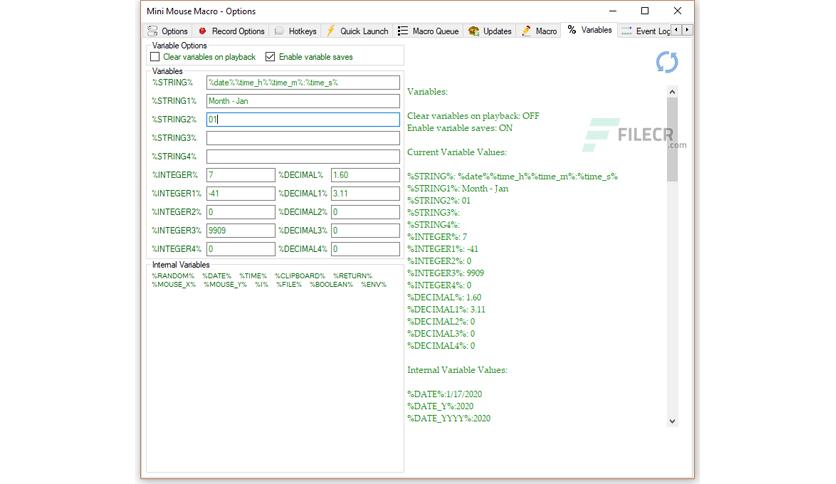Select the Variables tab
Viewport: 836px width, 484px height.
(589, 30)
